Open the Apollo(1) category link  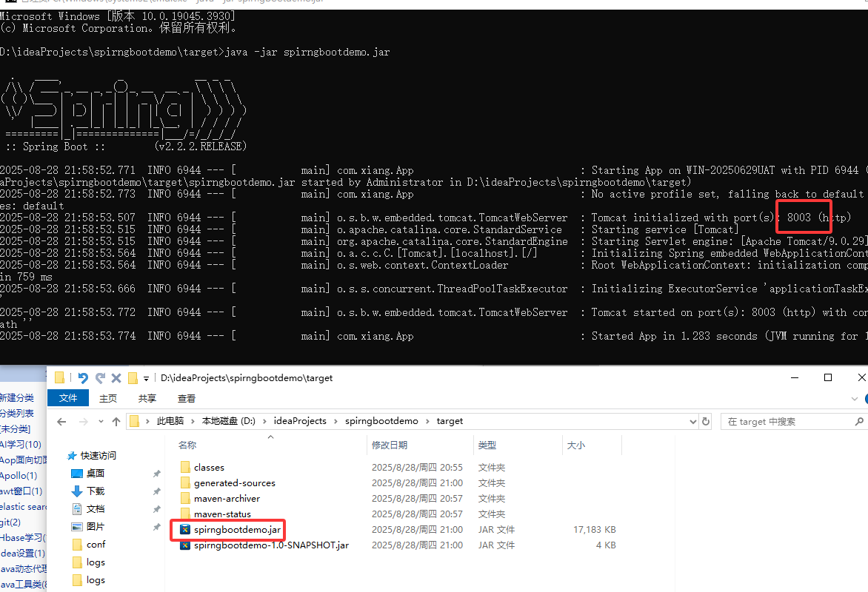(19, 475)
